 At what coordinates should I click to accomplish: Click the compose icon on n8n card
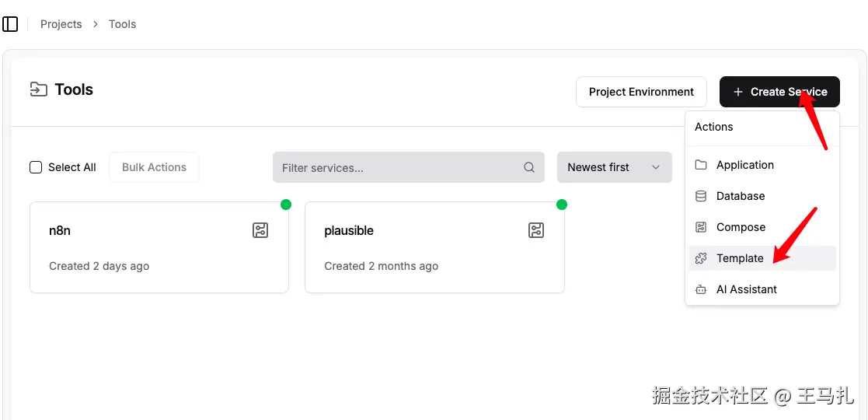[260, 230]
